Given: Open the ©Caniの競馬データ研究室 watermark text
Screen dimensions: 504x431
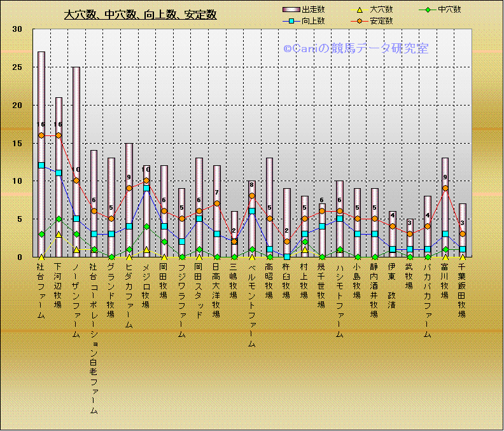Looking at the screenshot, I should click(x=356, y=48).
